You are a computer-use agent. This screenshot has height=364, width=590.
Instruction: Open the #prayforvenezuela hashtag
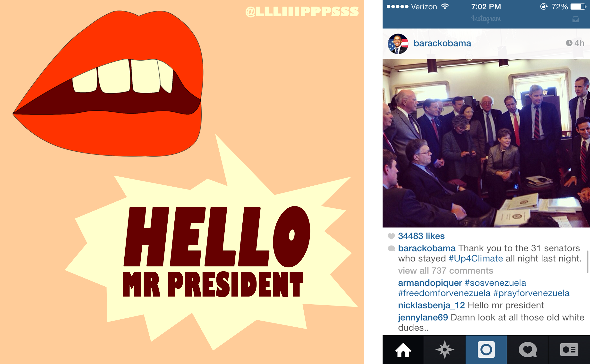point(531,293)
